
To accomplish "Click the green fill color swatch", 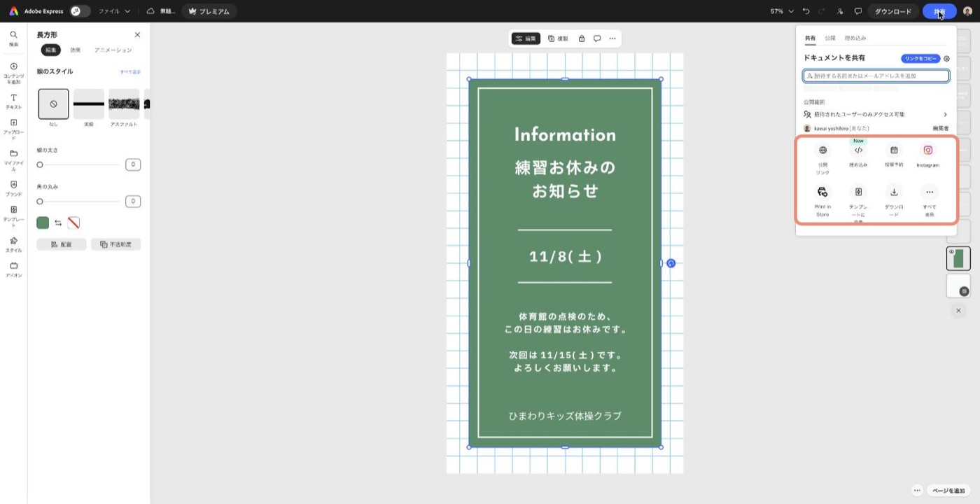I will [x=43, y=223].
